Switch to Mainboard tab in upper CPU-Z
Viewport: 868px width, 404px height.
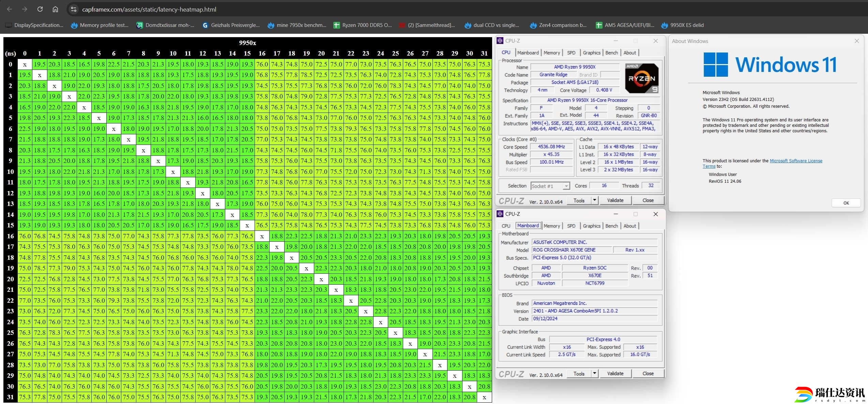528,53
